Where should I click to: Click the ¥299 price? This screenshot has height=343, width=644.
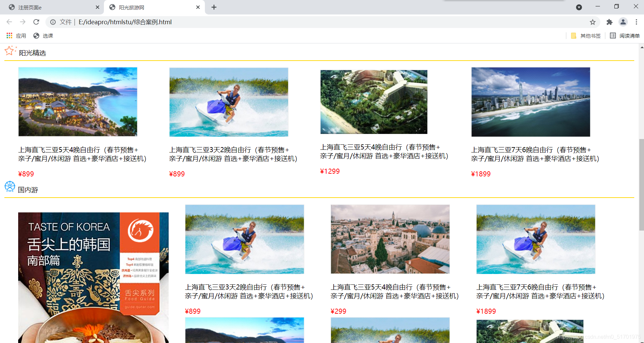338,311
